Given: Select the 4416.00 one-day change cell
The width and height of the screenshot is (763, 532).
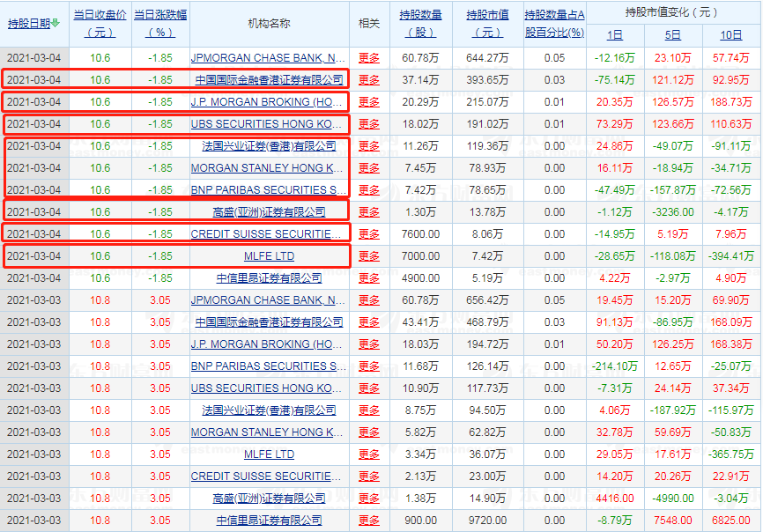Looking at the screenshot, I should click(615, 499).
